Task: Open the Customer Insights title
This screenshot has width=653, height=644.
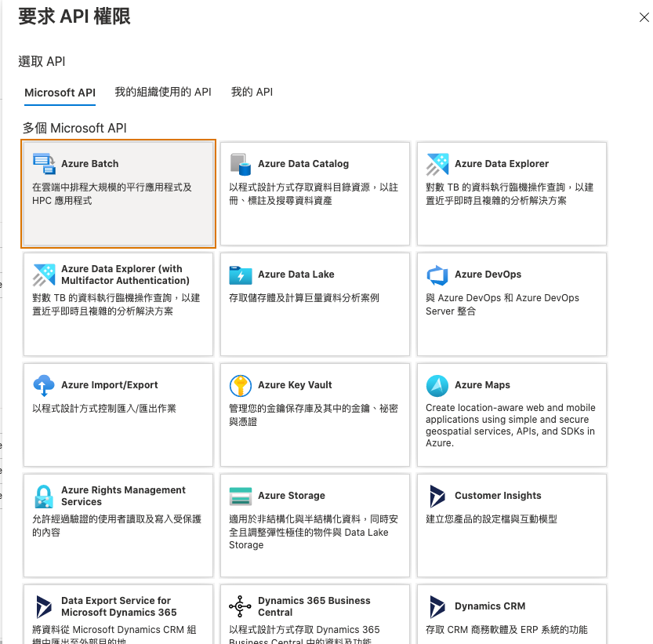Action: pos(498,495)
